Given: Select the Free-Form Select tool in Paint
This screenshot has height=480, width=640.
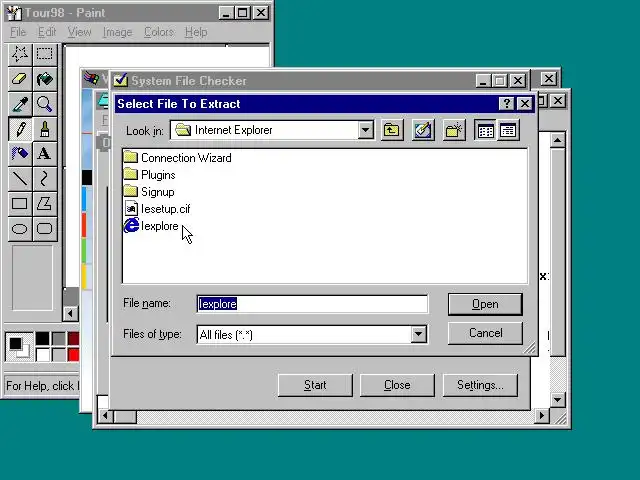Looking at the screenshot, I should (20, 54).
